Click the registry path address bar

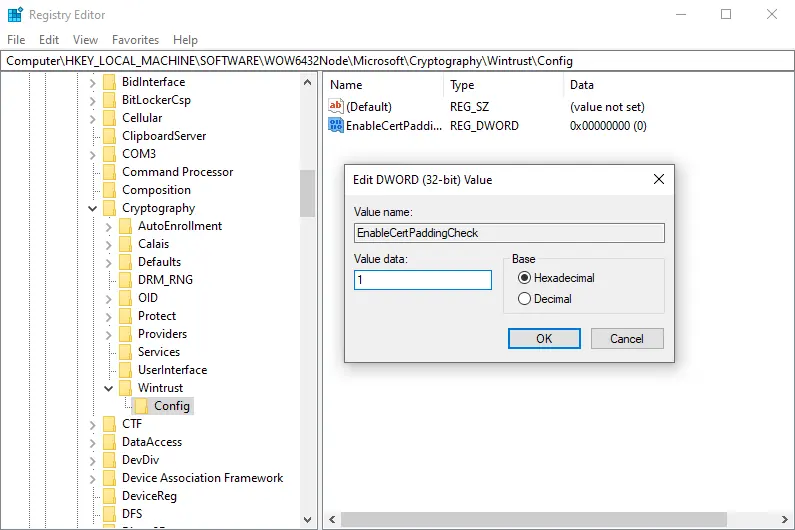(398, 61)
